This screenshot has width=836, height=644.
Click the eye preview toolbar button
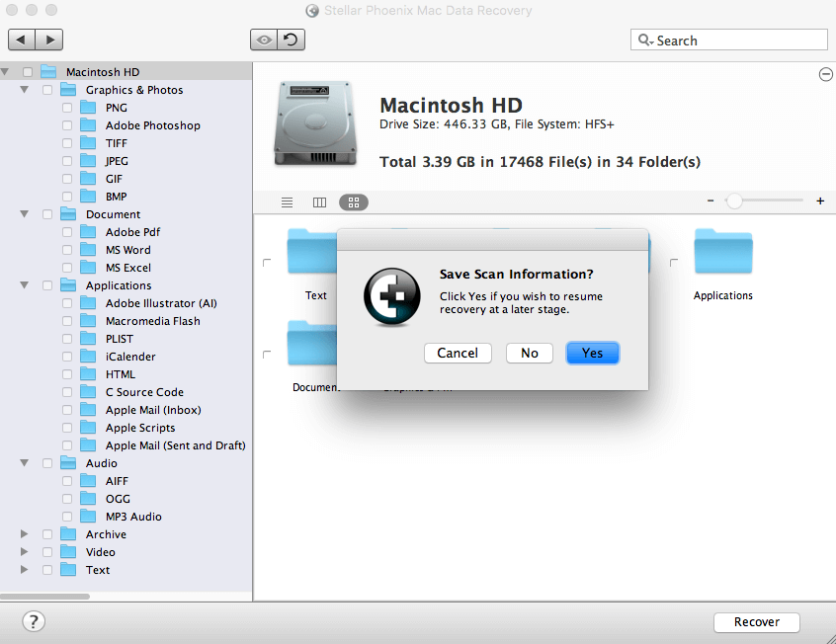[x=264, y=40]
